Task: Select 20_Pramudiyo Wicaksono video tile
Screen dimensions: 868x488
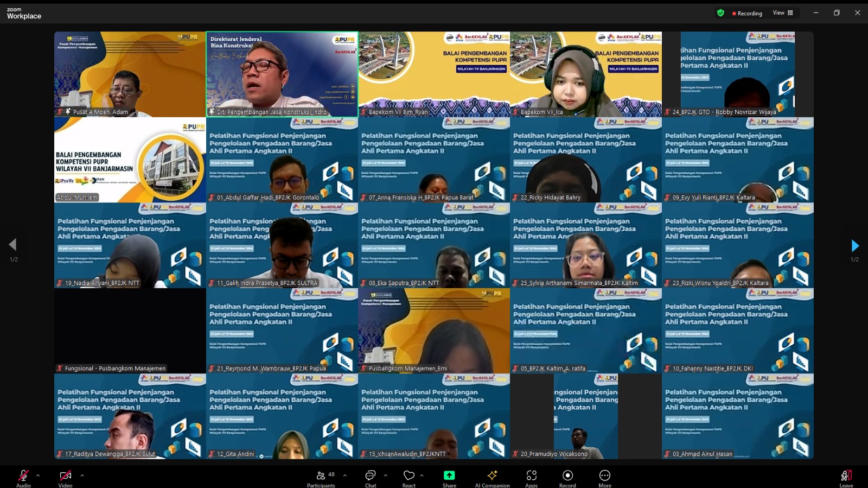Action: (586, 416)
